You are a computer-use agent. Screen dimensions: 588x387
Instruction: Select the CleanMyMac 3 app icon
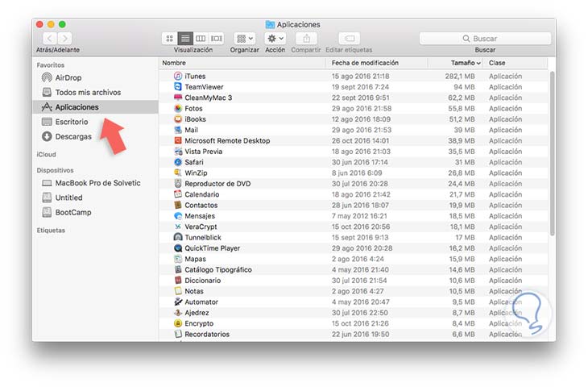pyautogui.click(x=178, y=98)
